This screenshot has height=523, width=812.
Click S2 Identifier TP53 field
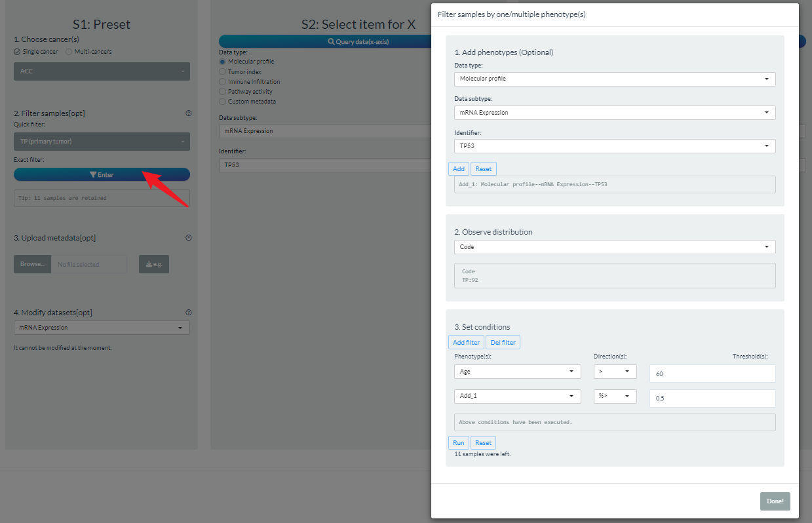(x=325, y=165)
